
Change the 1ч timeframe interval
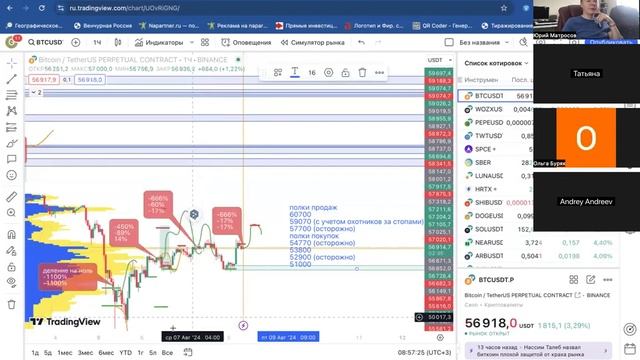click(97, 42)
